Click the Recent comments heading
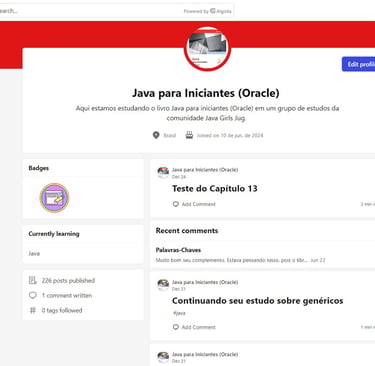This screenshot has width=375, height=366. pos(187,231)
